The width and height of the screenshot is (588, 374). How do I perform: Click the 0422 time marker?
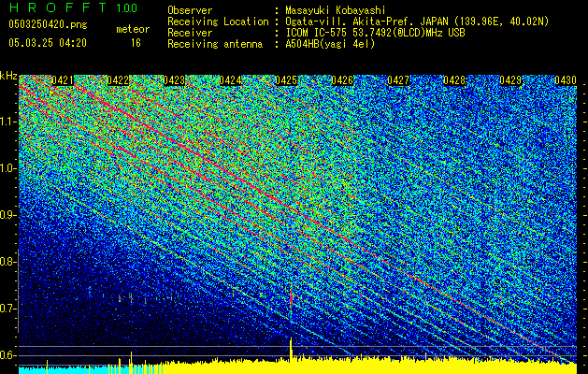(x=118, y=80)
